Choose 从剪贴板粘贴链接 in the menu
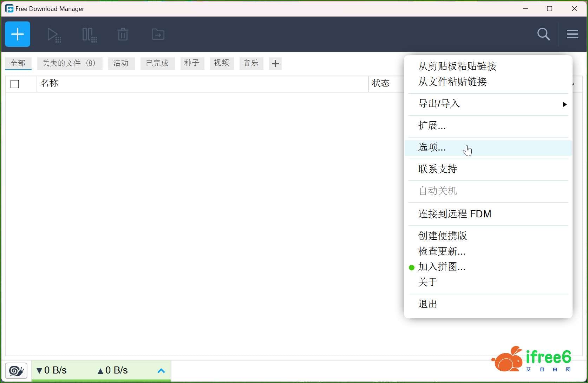 pos(457,66)
